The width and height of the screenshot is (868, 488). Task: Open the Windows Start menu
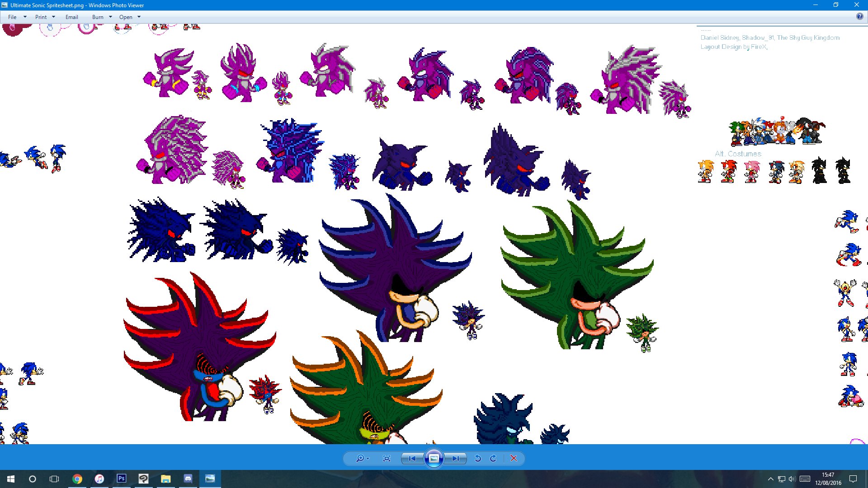tap(11, 479)
